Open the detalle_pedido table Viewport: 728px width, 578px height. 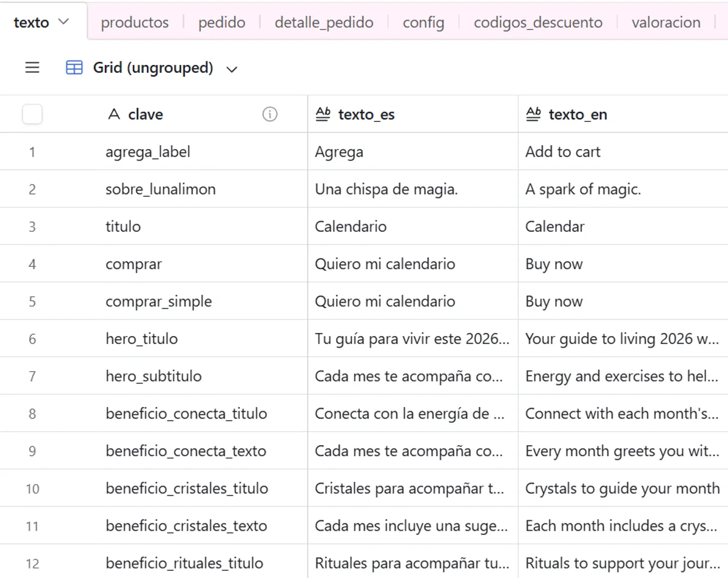tap(323, 22)
